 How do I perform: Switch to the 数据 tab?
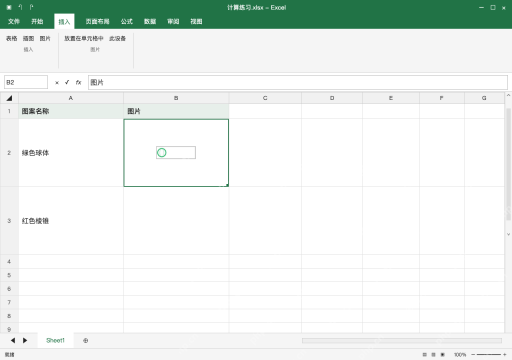(x=150, y=22)
